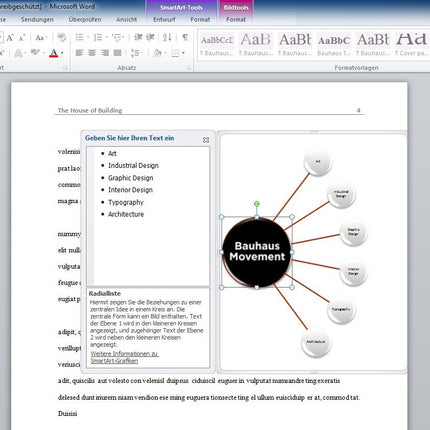Click the header text The House of Building
This screenshot has width=430, height=430.
[90, 110]
